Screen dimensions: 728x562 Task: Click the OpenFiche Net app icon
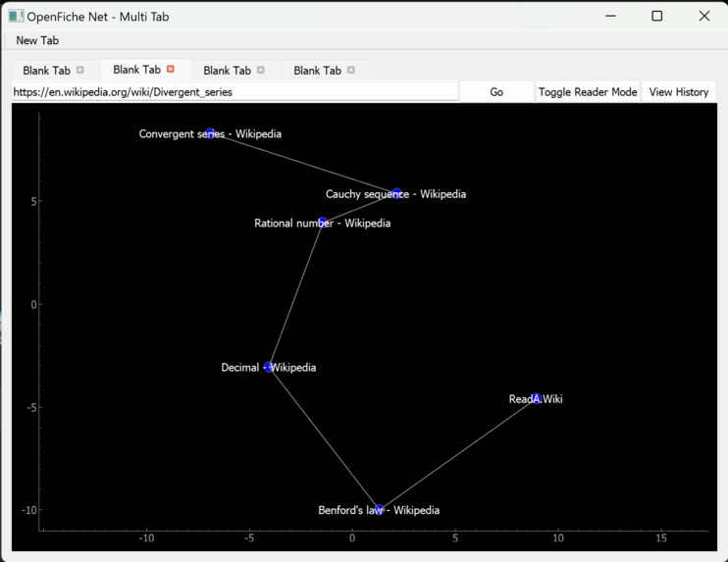pyautogui.click(x=16, y=17)
